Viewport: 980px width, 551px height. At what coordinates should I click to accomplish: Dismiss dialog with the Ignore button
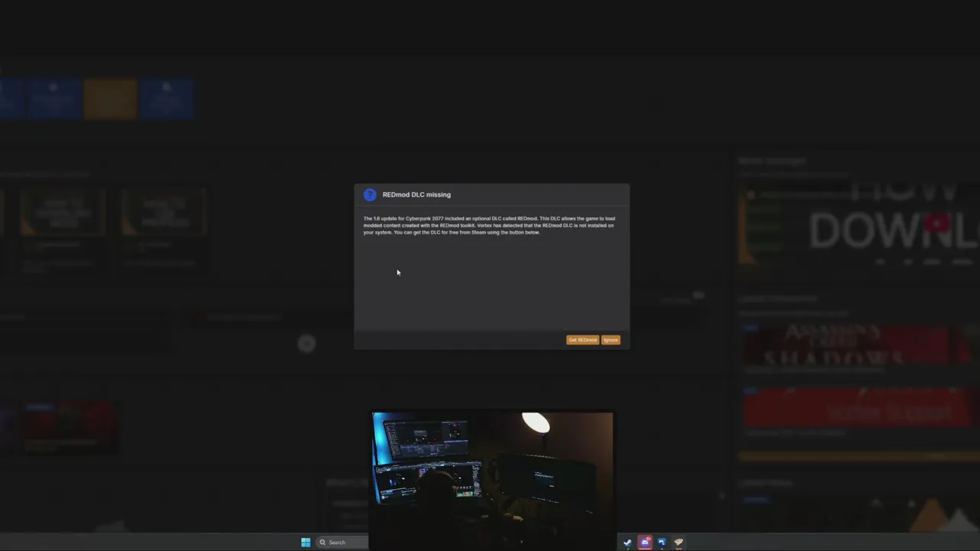(x=610, y=340)
